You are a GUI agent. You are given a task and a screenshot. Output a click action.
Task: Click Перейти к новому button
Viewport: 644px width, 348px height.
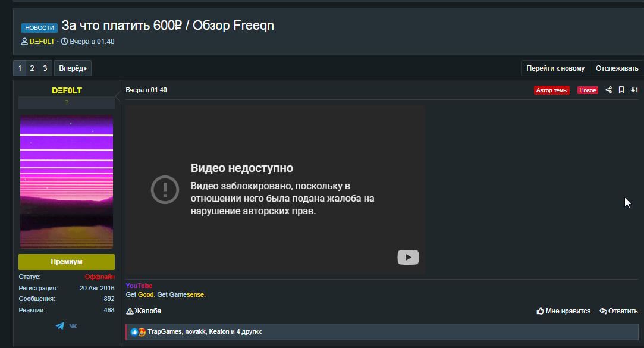(555, 68)
